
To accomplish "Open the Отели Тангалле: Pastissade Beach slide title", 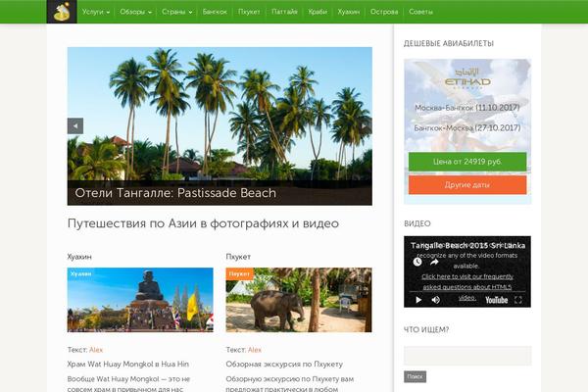I will [175, 193].
